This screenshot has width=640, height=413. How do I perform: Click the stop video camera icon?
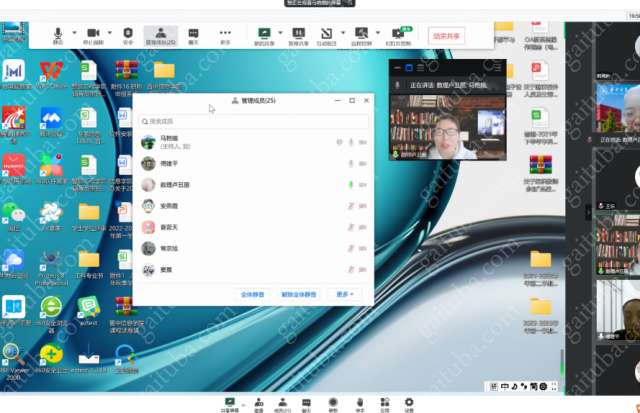pyautogui.click(x=93, y=34)
